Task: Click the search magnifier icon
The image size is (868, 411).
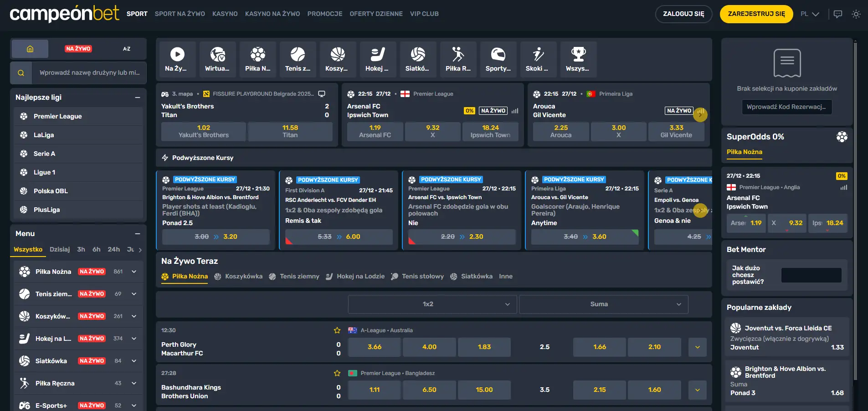Action: 21,73
